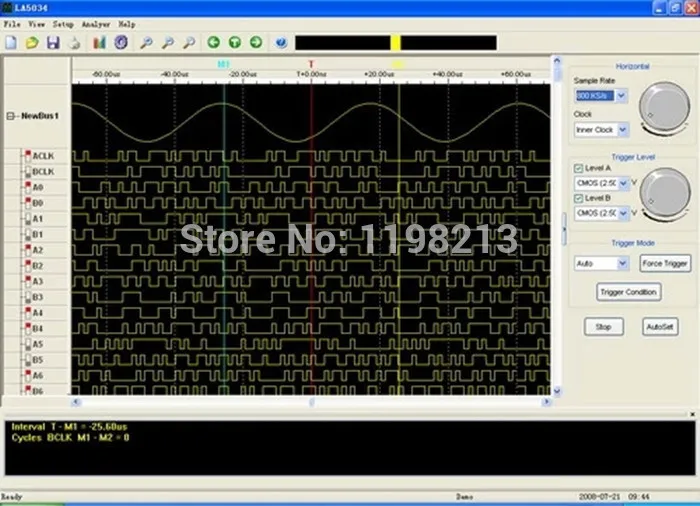Open the Sample Rate dropdown
Screen dimensions: 700x506
tap(621, 96)
